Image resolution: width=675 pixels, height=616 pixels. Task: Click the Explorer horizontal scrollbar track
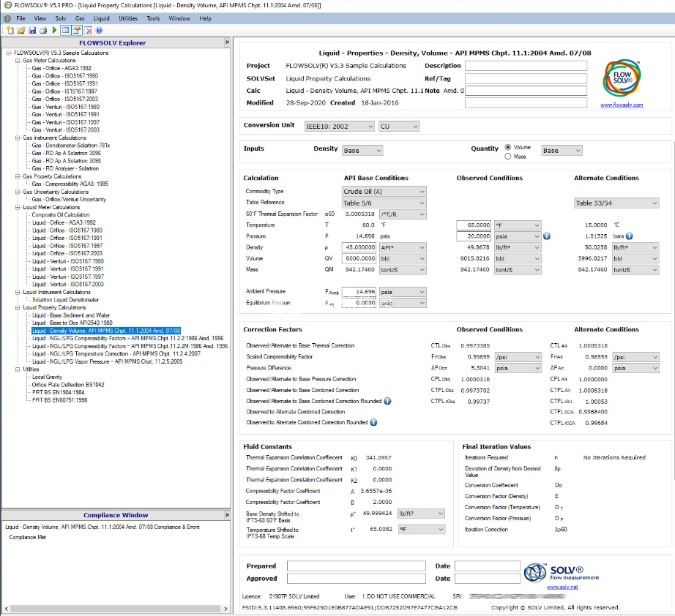(x=116, y=609)
